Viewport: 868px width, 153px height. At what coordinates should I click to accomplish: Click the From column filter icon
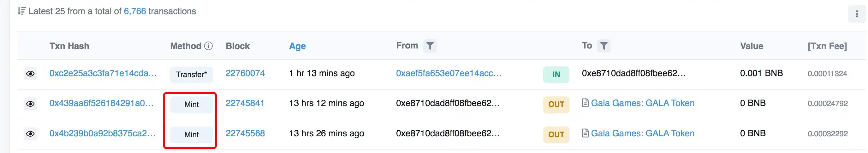430,46
